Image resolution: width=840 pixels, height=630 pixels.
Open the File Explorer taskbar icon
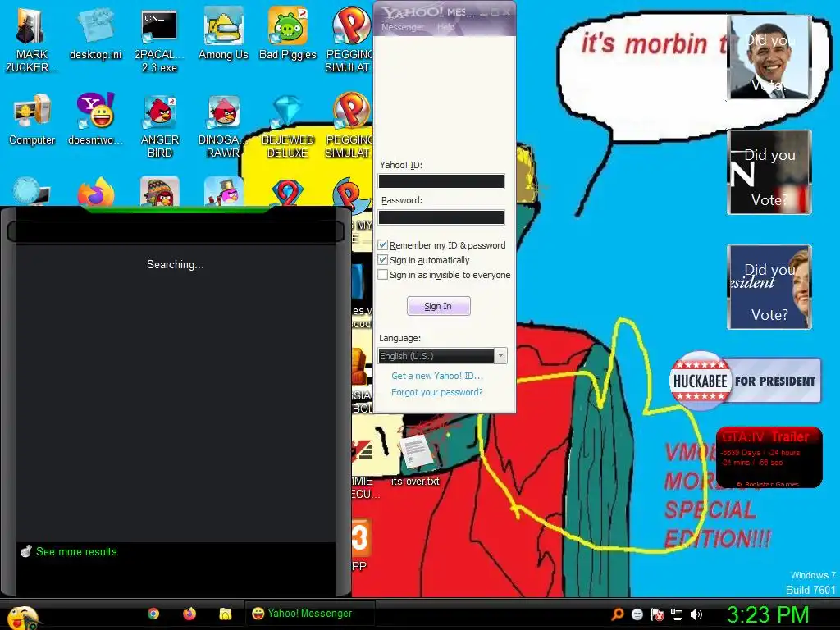[x=226, y=614]
